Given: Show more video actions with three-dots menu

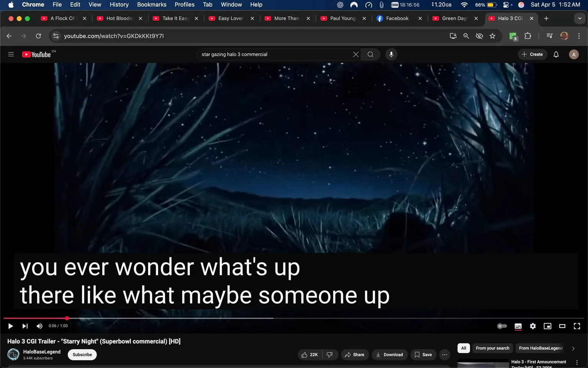Looking at the screenshot, I should pos(444,355).
